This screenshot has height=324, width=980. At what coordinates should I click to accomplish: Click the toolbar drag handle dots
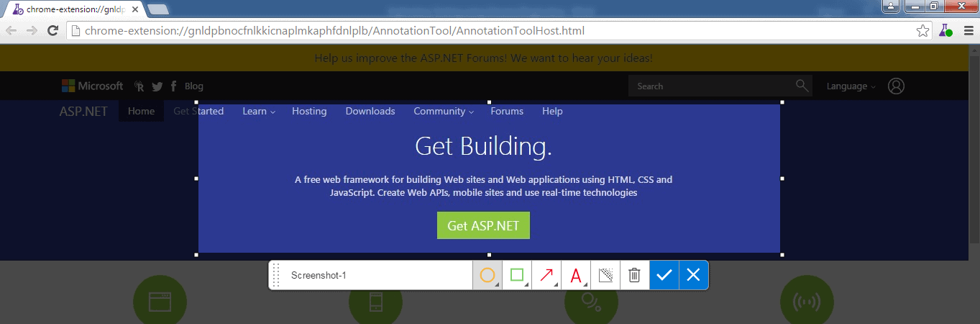click(277, 275)
